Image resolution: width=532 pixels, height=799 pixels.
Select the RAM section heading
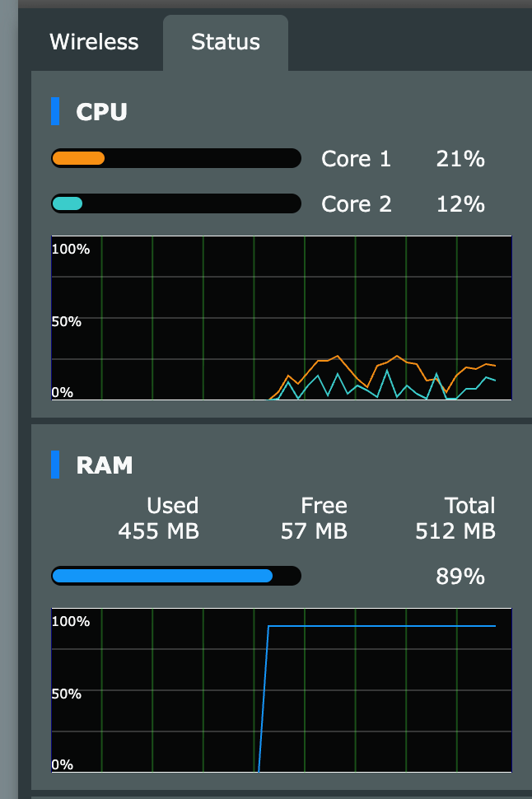105,465
